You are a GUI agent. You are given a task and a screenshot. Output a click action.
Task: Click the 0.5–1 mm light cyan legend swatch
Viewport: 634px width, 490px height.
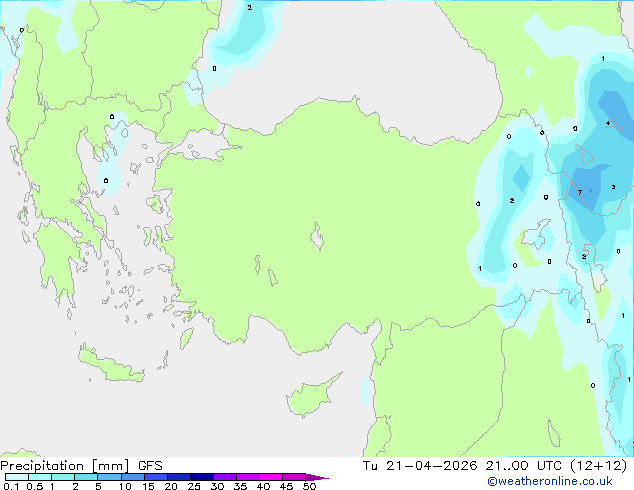click(40, 477)
